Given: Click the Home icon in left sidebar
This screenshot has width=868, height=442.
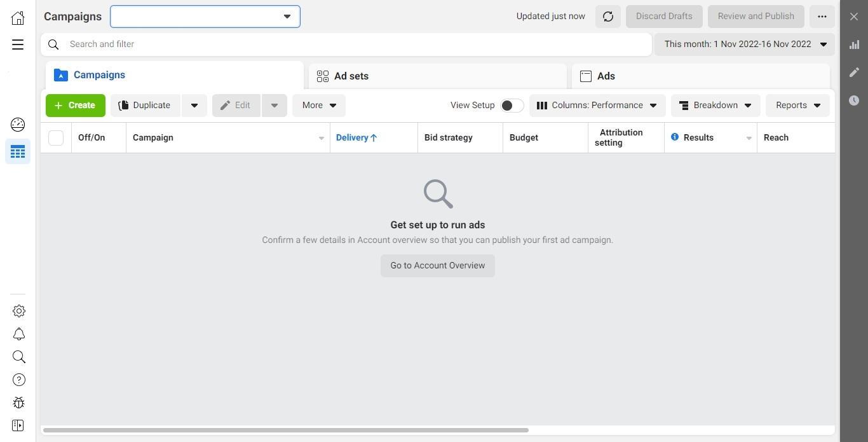Looking at the screenshot, I should [18, 17].
